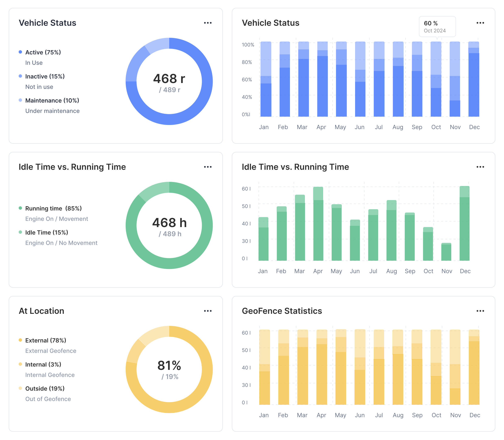Click the green dot beside Running time legend
Viewport: 504px width, 440px height.
pos(20,208)
